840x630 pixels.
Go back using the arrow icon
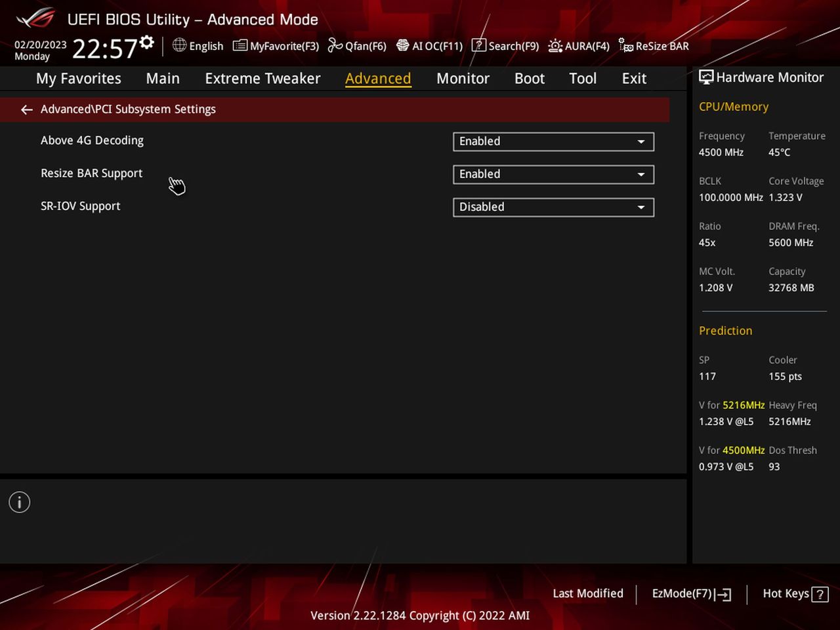27,110
